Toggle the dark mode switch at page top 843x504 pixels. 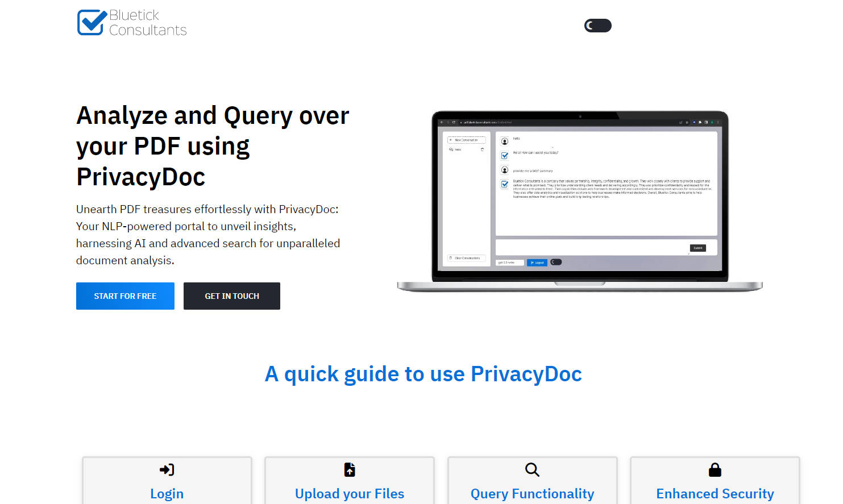(x=597, y=25)
